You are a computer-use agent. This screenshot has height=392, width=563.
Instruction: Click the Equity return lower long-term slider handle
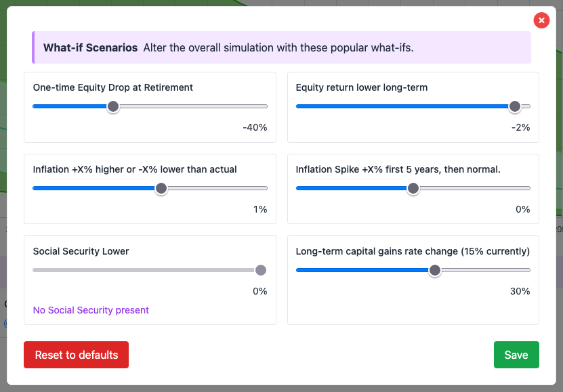515,106
